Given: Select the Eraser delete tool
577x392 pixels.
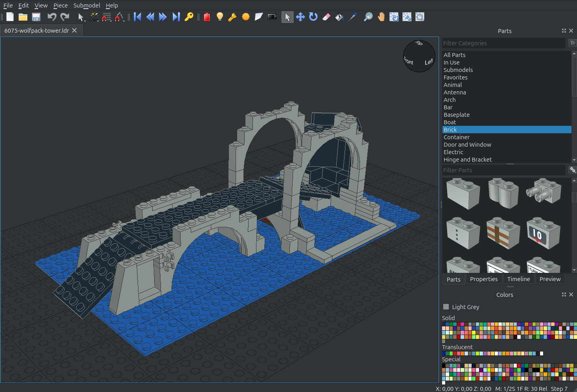Looking at the screenshot, I should [x=326, y=17].
